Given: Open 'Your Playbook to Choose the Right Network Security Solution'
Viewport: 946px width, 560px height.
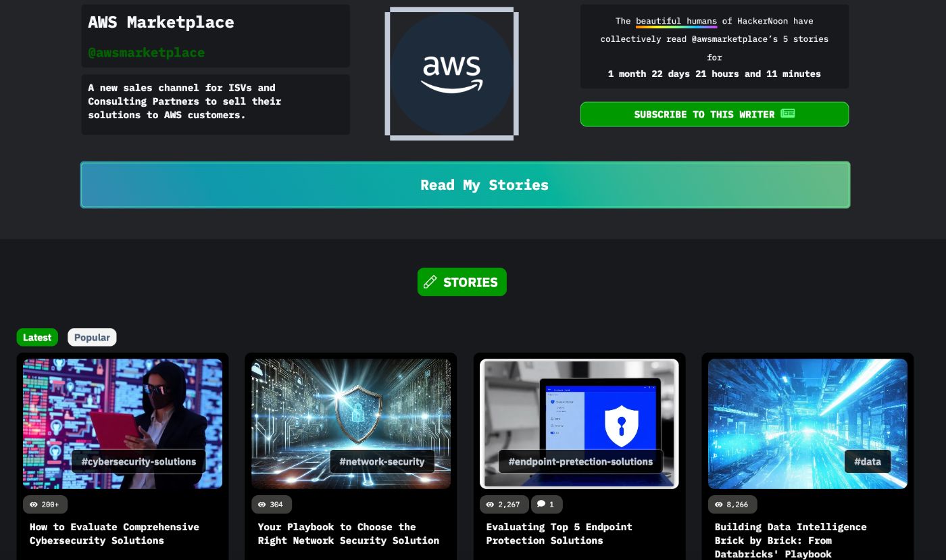Looking at the screenshot, I should (x=349, y=534).
